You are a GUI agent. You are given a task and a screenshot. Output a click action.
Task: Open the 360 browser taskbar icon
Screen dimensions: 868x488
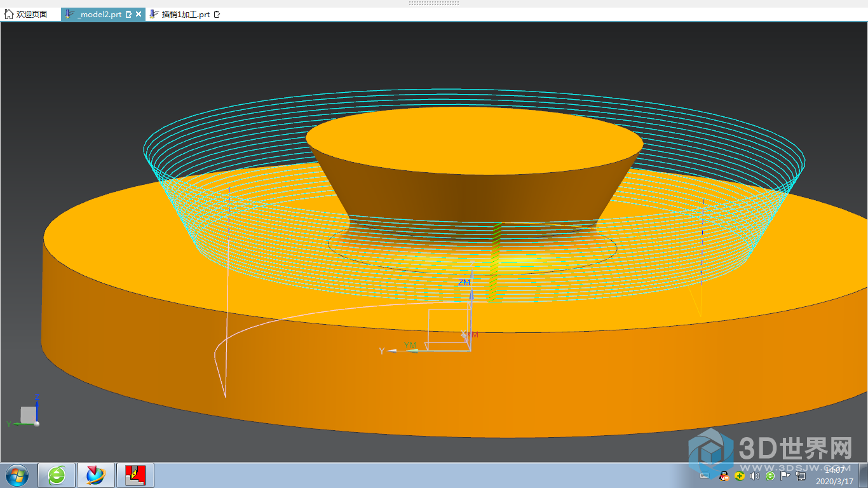[x=57, y=475]
